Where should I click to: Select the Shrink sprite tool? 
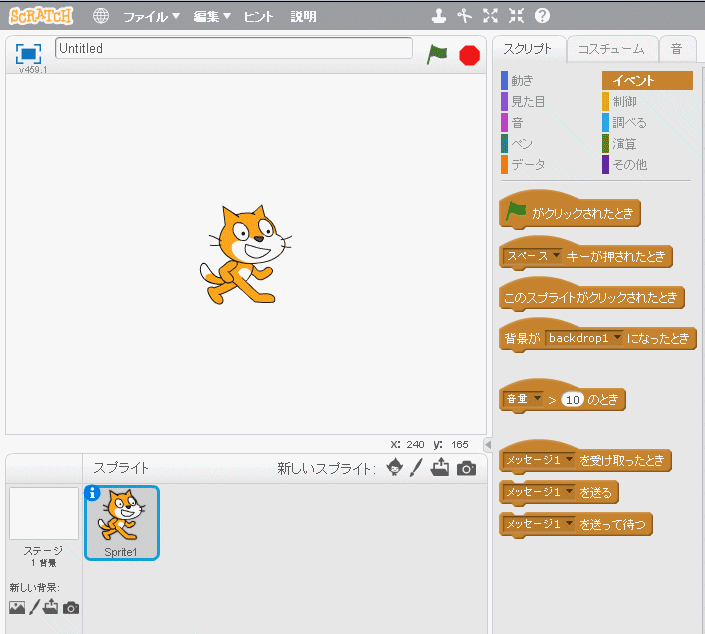(517, 16)
